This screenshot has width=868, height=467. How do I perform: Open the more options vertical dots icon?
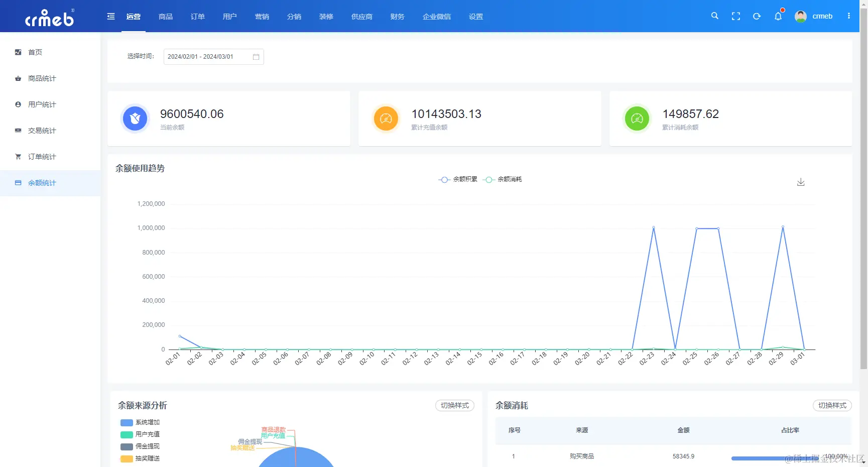tap(849, 16)
